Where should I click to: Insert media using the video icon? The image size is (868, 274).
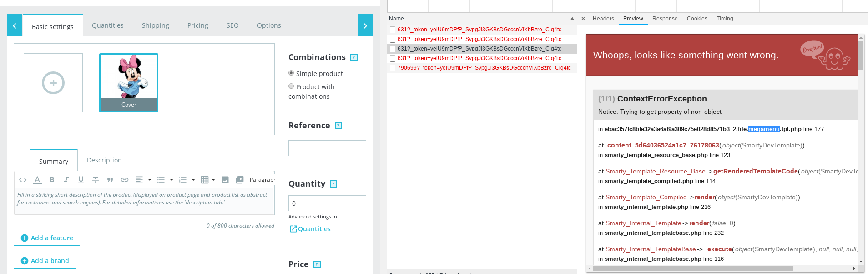(240, 180)
